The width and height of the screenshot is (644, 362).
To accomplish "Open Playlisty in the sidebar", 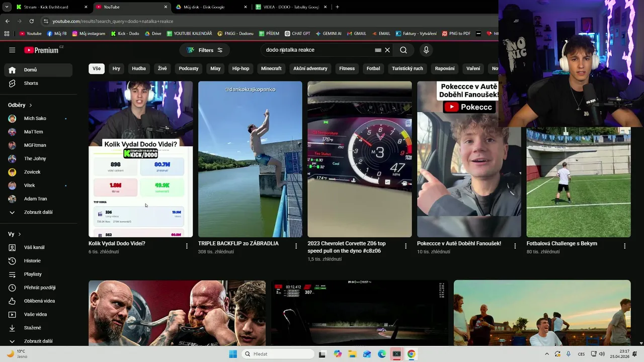I will 38,275.
